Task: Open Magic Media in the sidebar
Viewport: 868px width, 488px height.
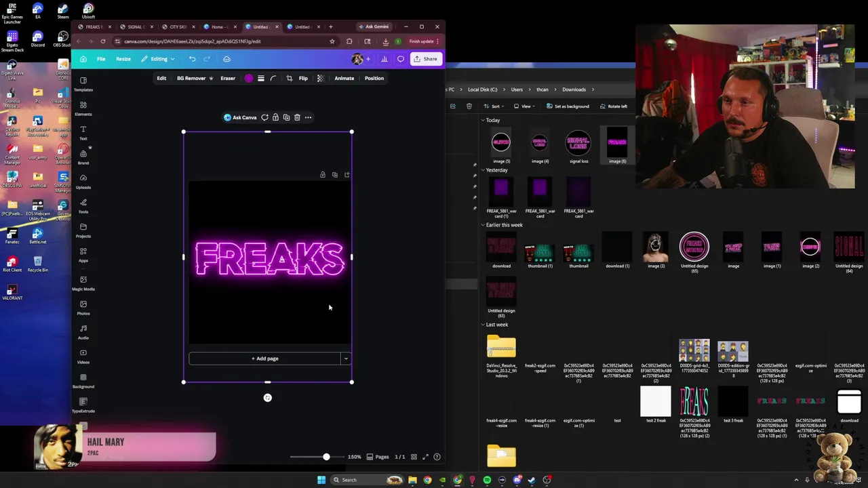Action: [83, 283]
